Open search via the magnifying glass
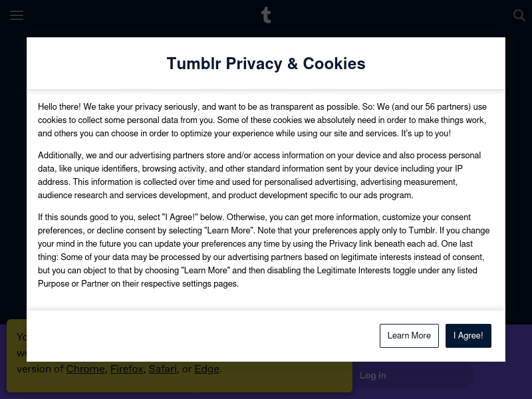The width and height of the screenshot is (532, 399). [x=519, y=15]
